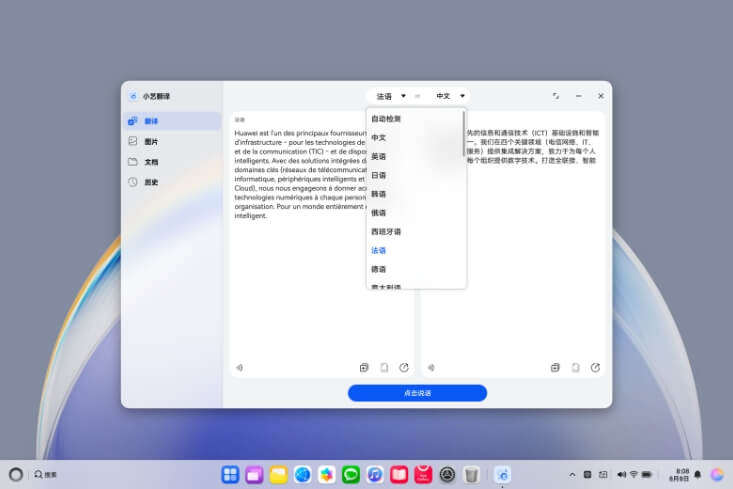Select 英语 in the language list

tap(415, 156)
